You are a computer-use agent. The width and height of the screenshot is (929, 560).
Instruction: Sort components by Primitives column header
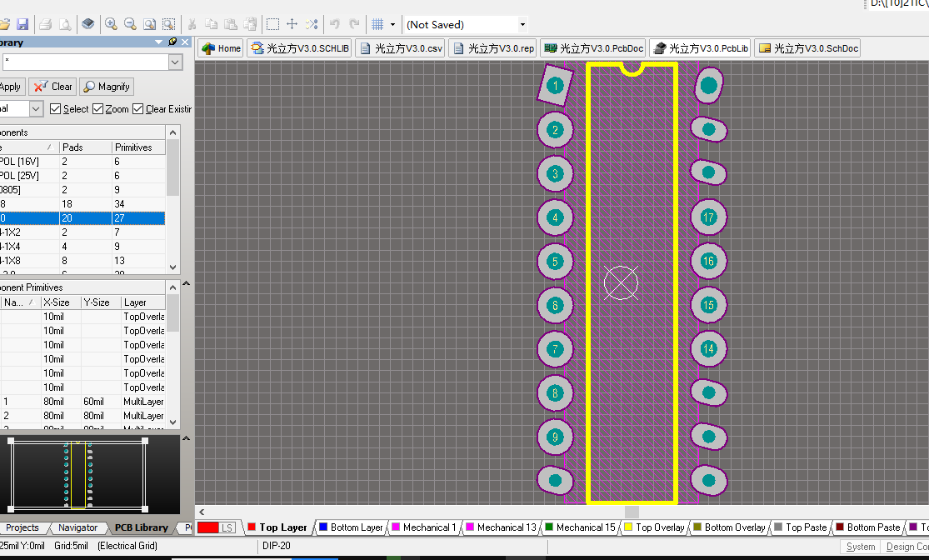[138, 147]
